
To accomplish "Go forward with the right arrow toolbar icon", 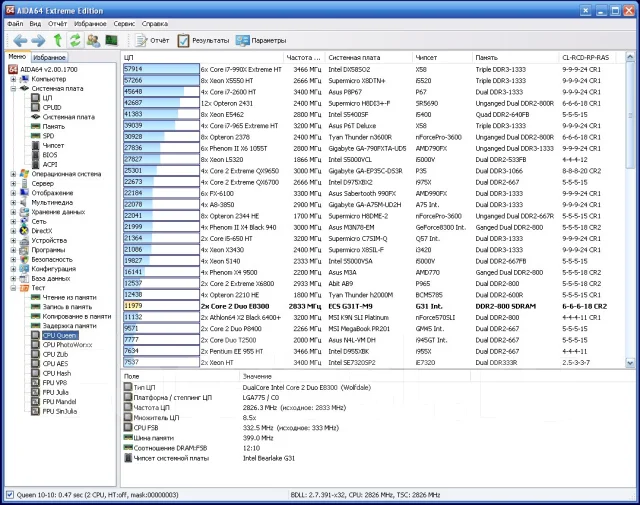I will coord(38,40).
